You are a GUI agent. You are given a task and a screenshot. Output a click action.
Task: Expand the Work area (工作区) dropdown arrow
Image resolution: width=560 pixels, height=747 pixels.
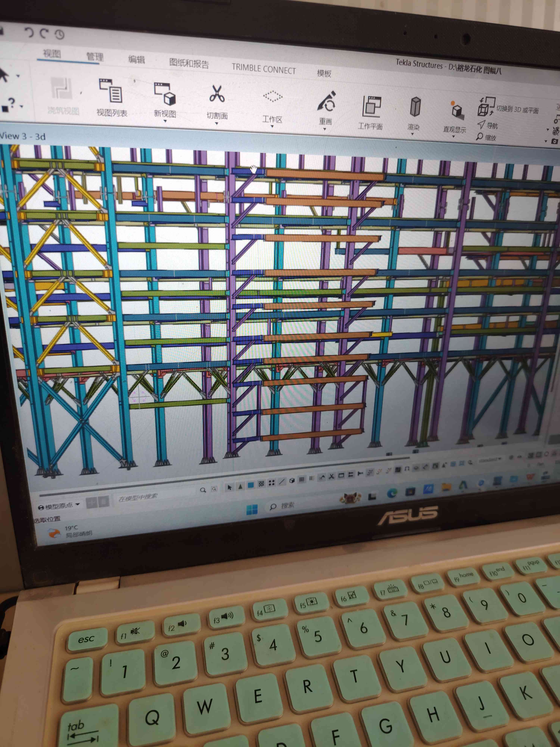[272, 127]
